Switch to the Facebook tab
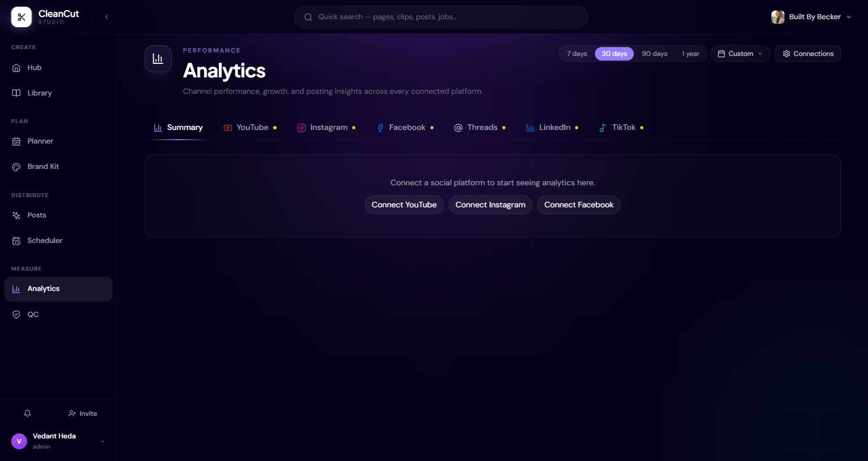 point(405,128)
